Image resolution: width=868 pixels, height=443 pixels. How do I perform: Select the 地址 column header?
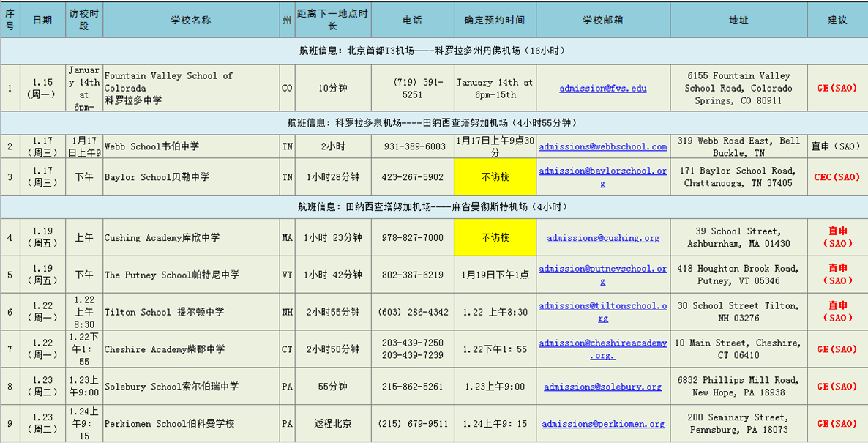tap(738, 20)
